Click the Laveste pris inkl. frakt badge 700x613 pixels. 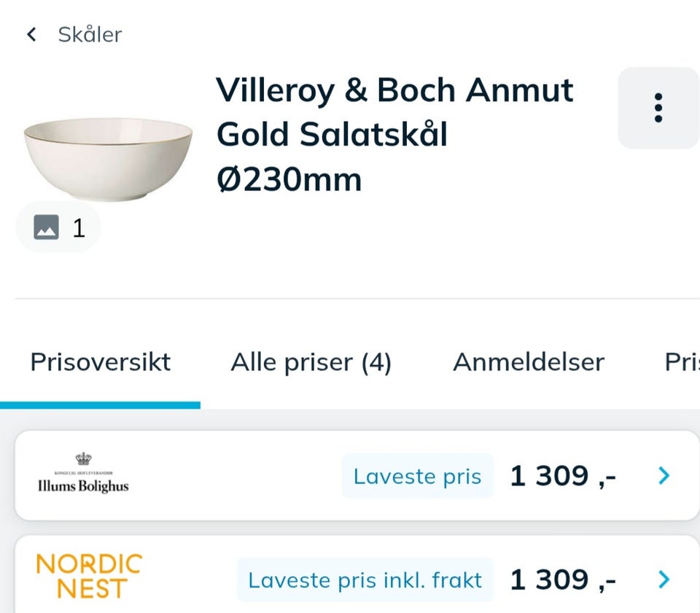364,579
